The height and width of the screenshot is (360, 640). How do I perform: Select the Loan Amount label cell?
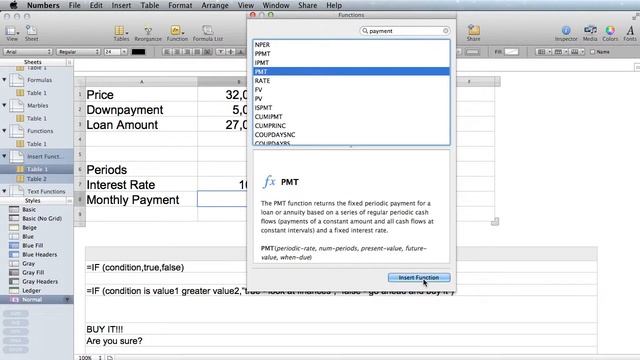click(x=142, y=124)
